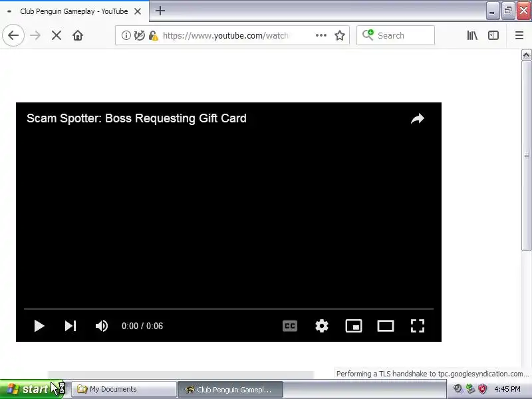Switch to miniplayer mode
Screen dimensions: 532x399
tap(354, 326)
